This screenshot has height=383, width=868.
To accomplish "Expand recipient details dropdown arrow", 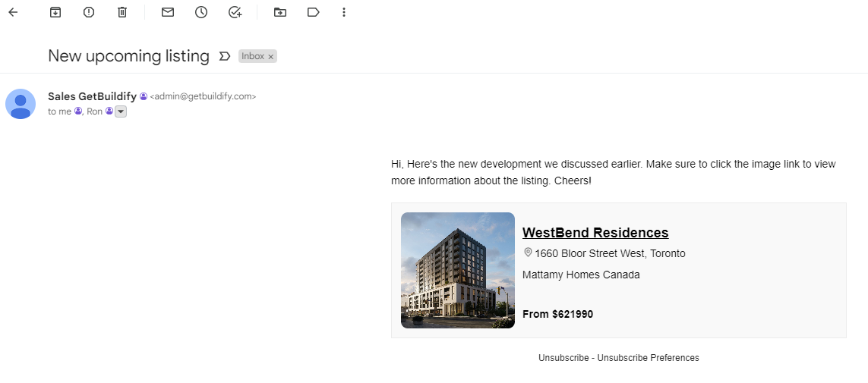I will tap(121, 111).
